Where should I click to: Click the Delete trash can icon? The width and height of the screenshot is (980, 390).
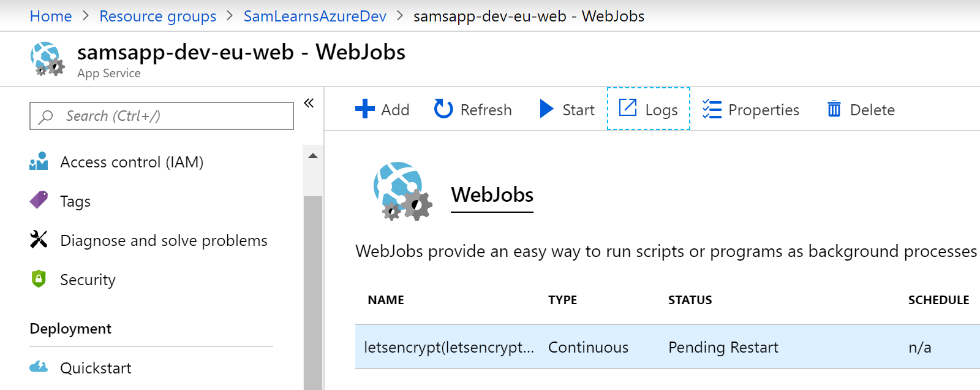(834, 109)
